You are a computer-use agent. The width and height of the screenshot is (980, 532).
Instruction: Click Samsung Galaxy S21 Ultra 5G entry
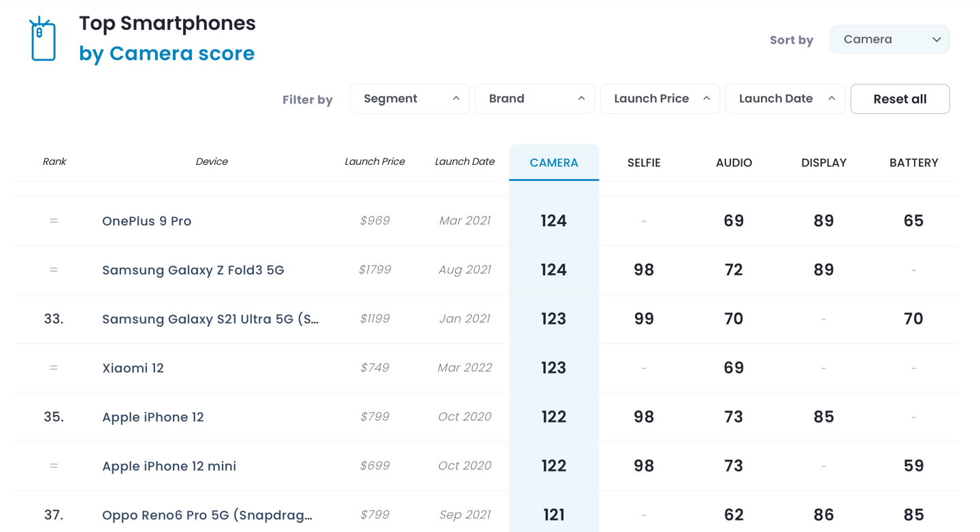[210, 319]
